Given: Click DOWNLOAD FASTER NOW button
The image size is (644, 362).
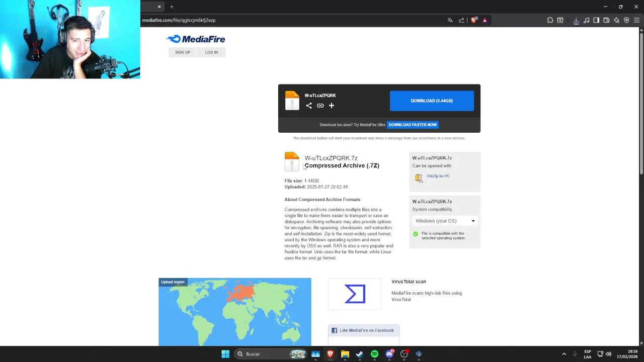Looking at the screenshot, I should coord(413,125).
